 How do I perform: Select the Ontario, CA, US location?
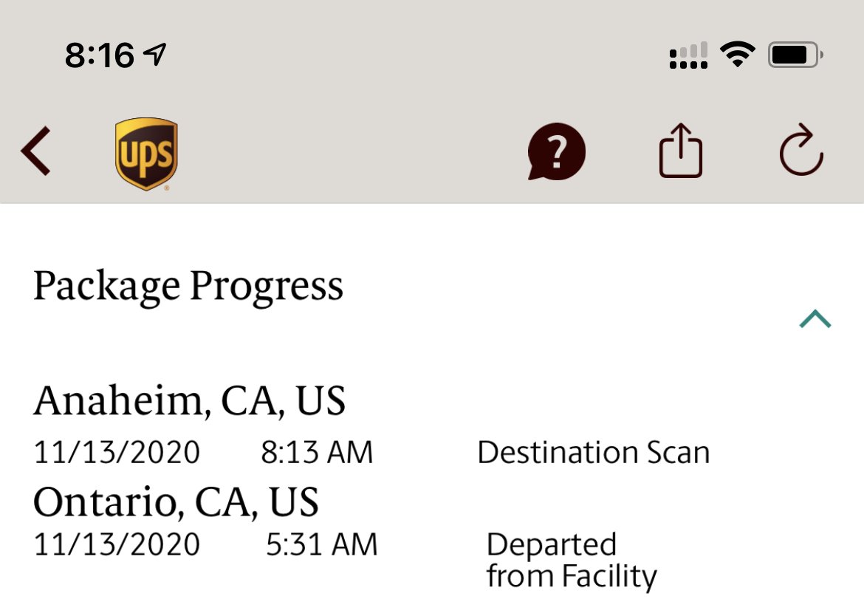pos(176,502)
